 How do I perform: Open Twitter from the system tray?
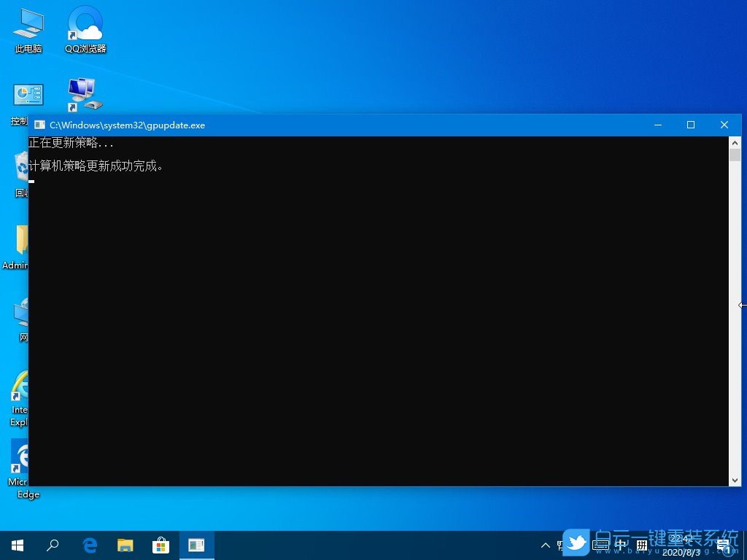(576, 545)
